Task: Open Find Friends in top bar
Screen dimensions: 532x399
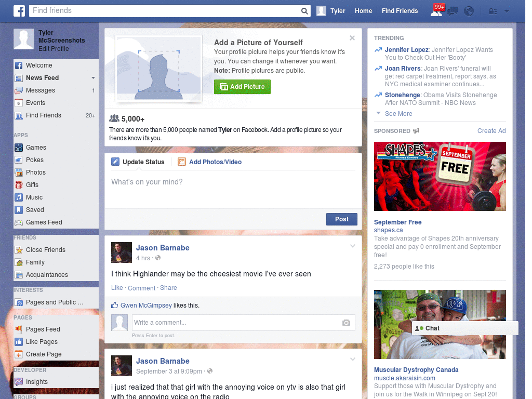Action: (x=400, y=11)
